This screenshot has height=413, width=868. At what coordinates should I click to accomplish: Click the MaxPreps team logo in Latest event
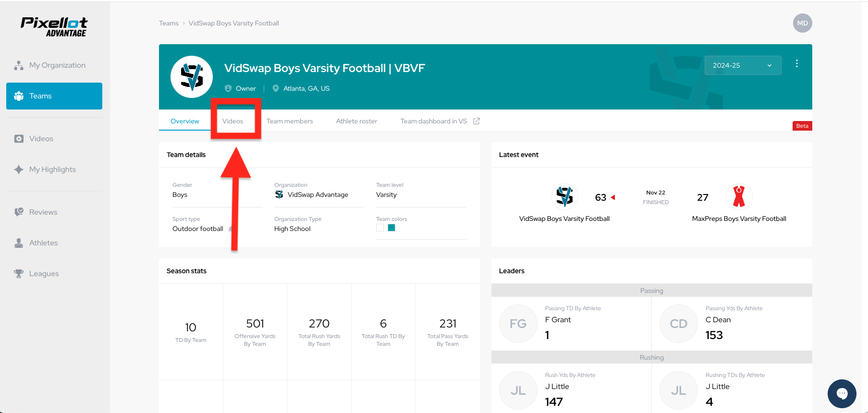tap(739, 196)
